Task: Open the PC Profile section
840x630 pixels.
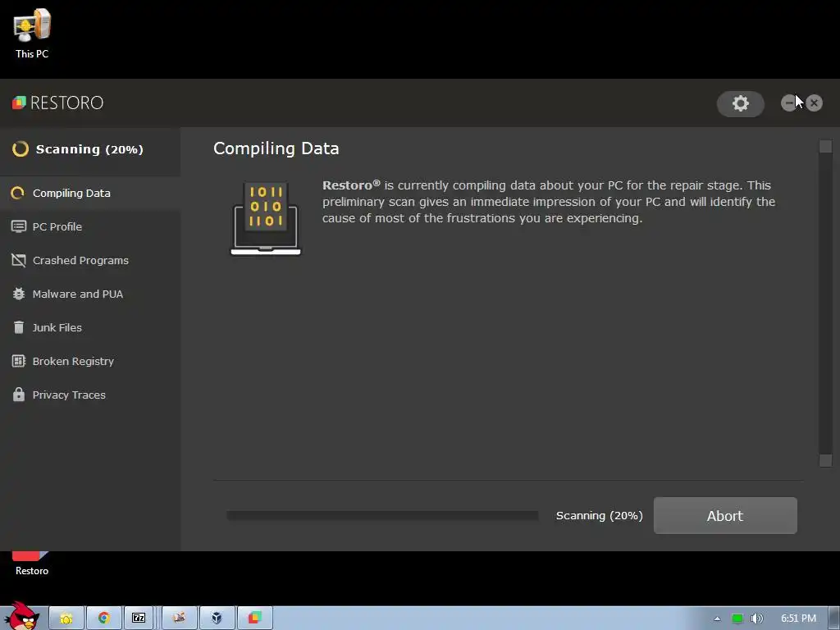Action: (x=90, y=226)
